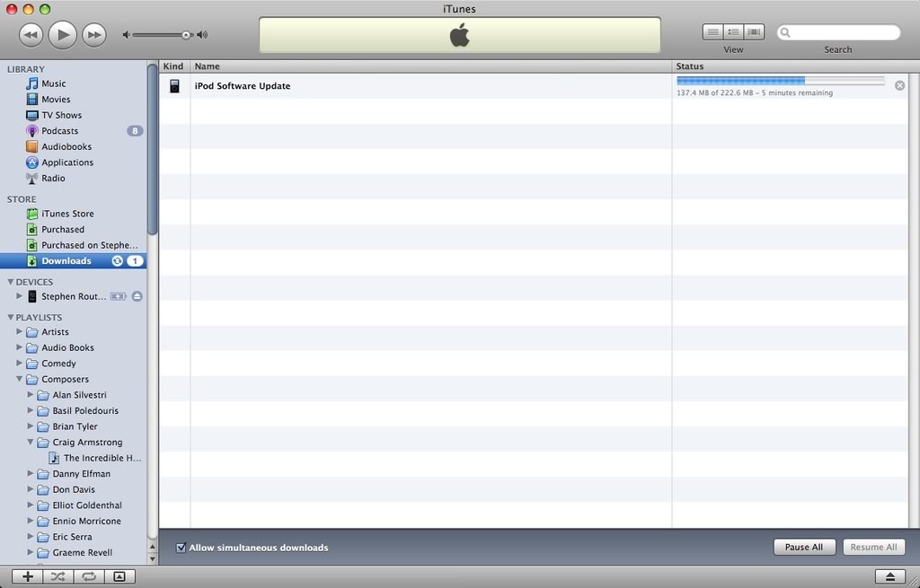The height and width of the screenshot is (588, 920).
Task: Click inside the Search field
Action: 838,32
